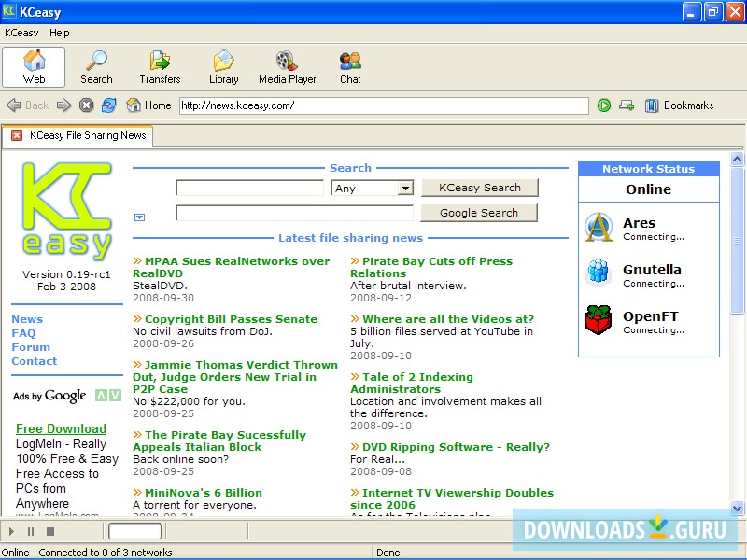Expand the small blue arrow next to Google field
The height and width of the screenshot is (560, 747).
point(139,217)
